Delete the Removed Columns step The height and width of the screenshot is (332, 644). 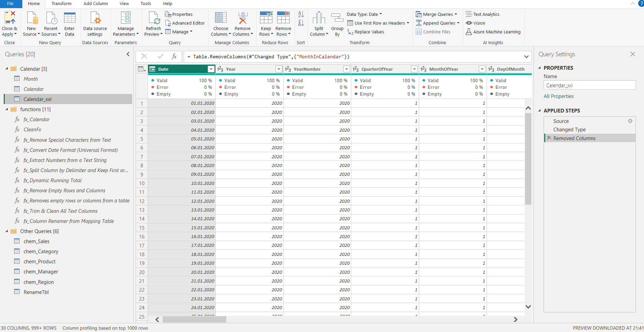[x=549, y=138]
